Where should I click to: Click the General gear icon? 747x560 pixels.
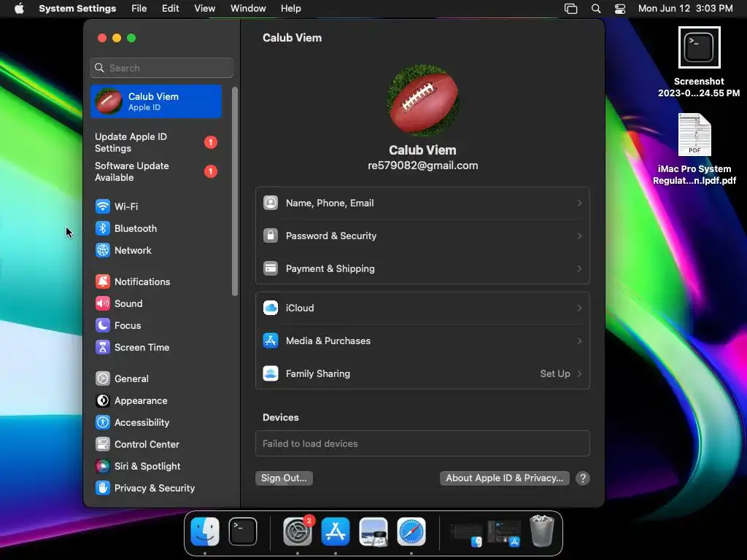(x=102, y=378)
